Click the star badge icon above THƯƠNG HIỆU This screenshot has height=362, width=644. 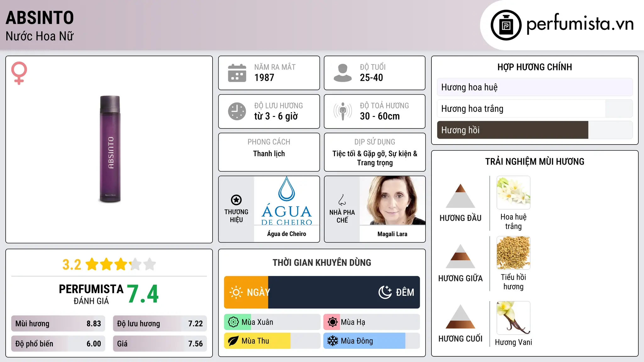[236, 200]
